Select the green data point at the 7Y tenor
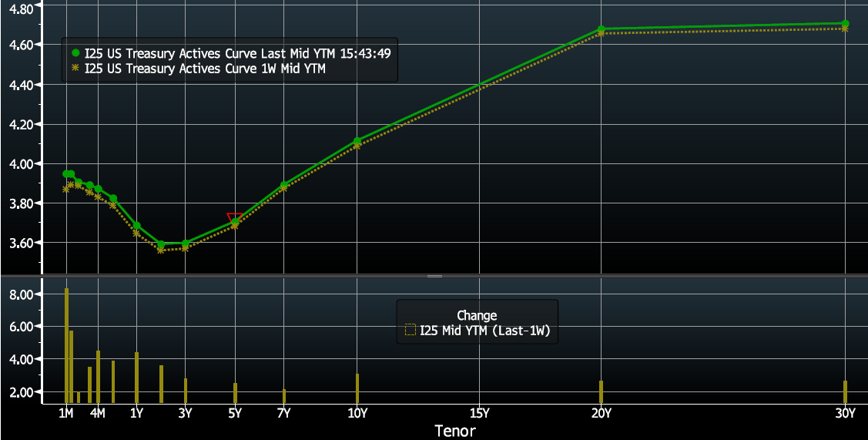The width and height of the screenshot is (868, 440). click(284, 185)
